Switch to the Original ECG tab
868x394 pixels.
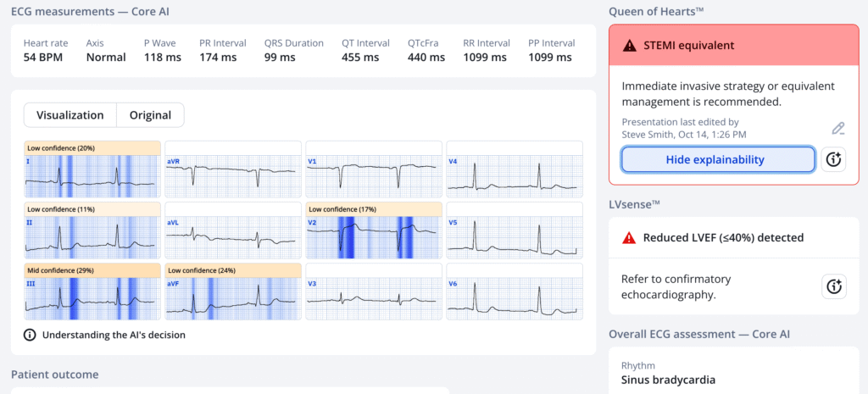[149, 115]
